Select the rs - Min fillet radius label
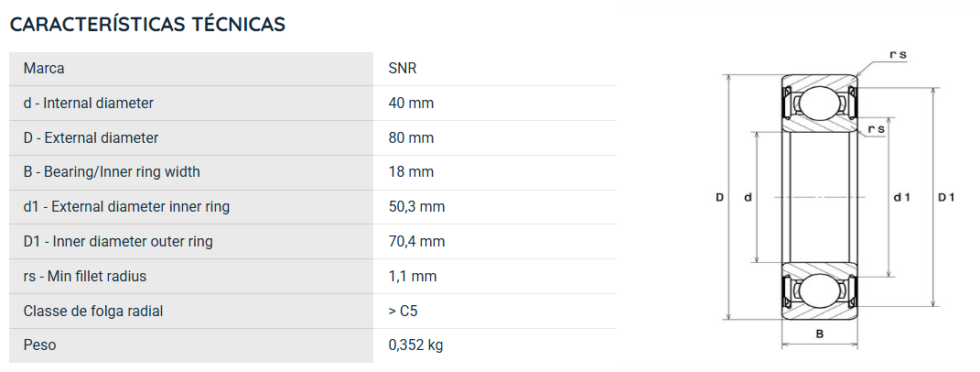 [84, 276]
